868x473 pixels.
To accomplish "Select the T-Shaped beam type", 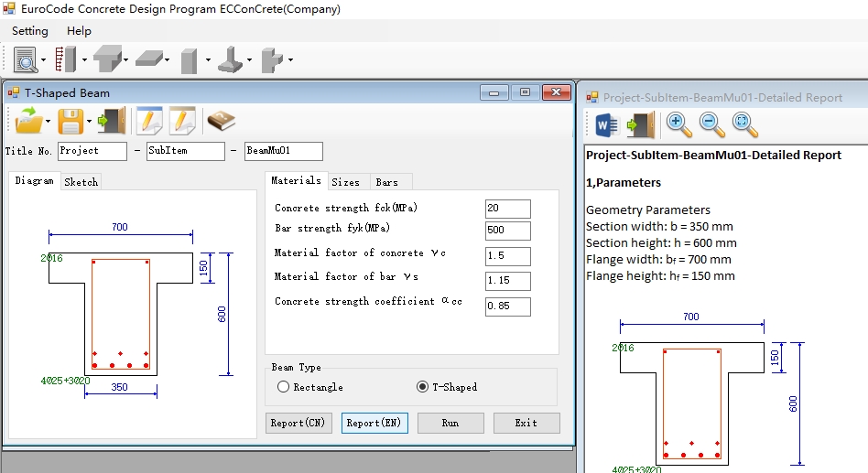I will point(447,387).
